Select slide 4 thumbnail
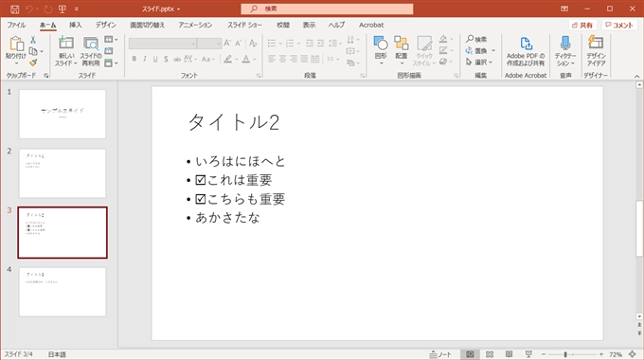Viewport: 644px width, 360px height. tap(63, 292)
